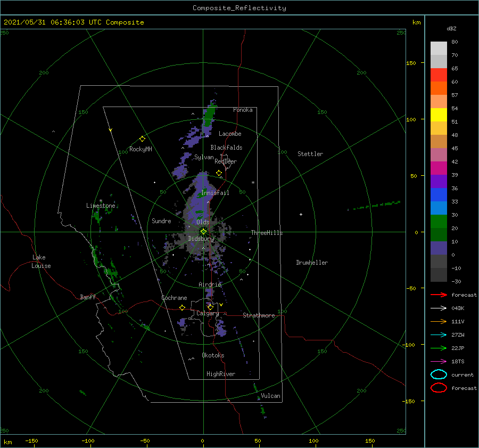Viewport: 479px width, 448px height.
Task: Select the 39 dBZ magenta color swatch
Action: coord(439,168)
